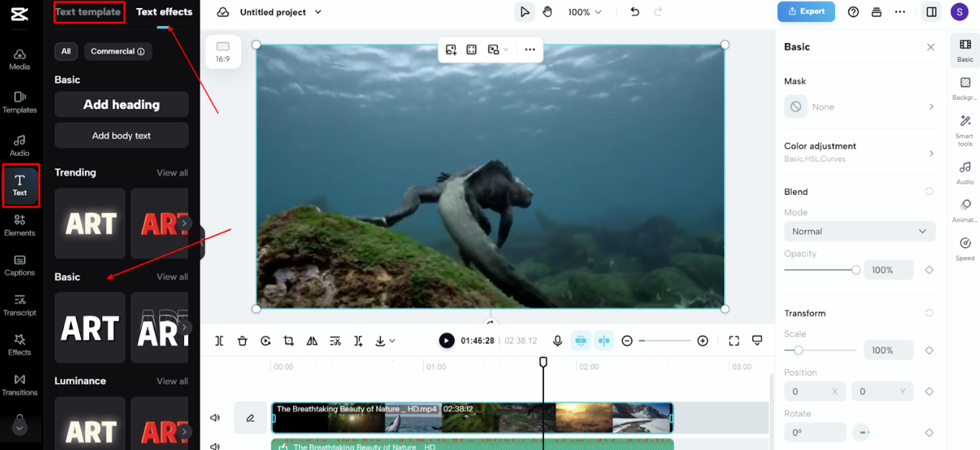The height and width of the screenshot is (450, 980).
Task: Open the Transitions panel
Action: [19, 385]
